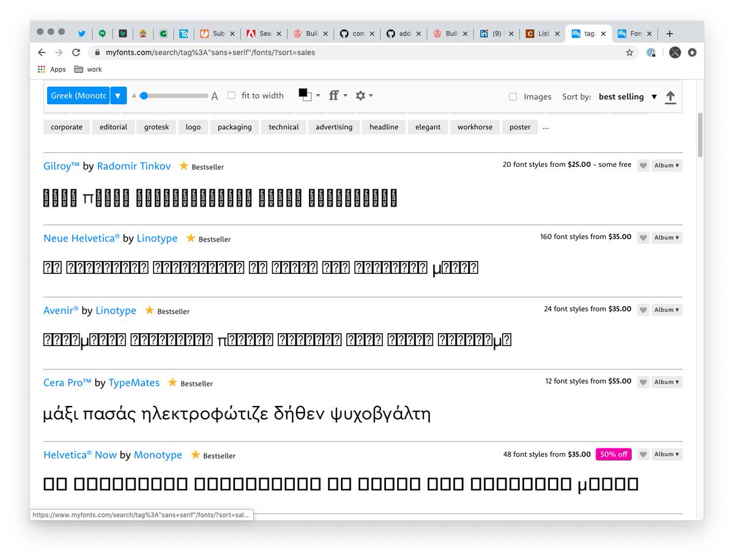Open Cera Pro font link
Screen dimensions: 734x560
pos(67,382)
